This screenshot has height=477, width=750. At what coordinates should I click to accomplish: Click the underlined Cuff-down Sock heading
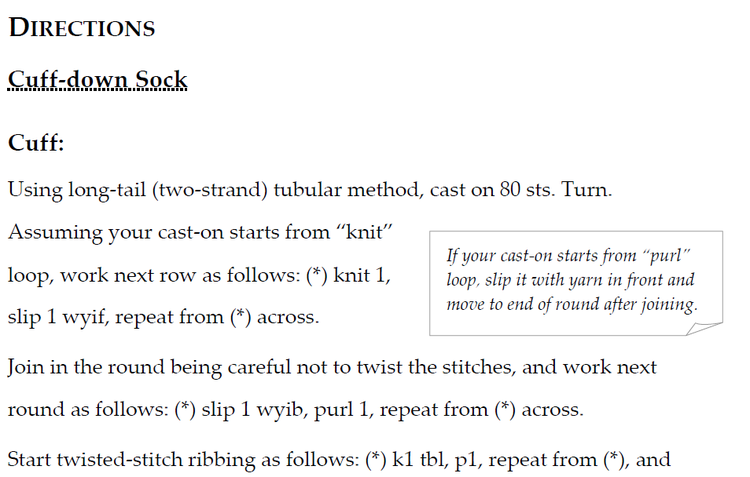(98, 79)
